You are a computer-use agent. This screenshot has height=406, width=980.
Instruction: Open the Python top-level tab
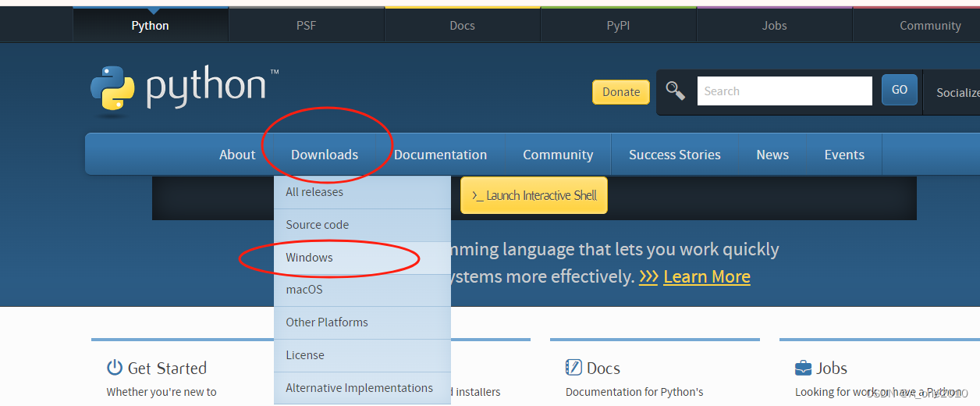point(151,25)
